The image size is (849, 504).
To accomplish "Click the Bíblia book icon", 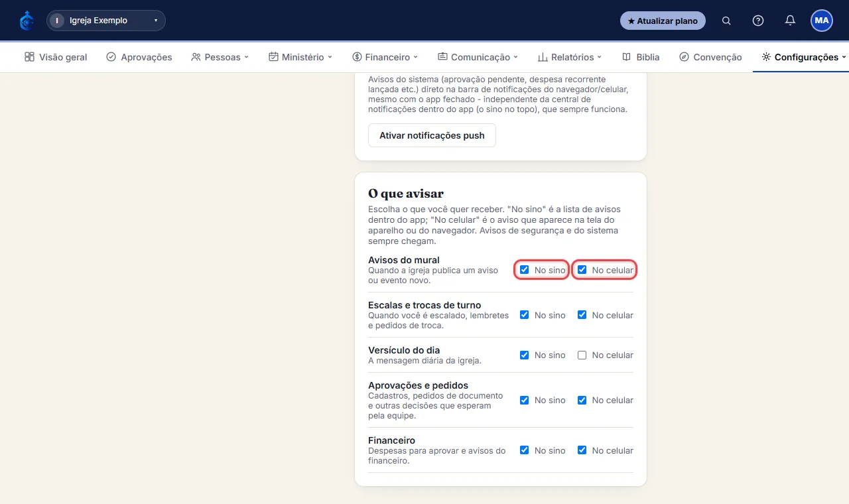I will pyautogui.click(x=627, y=57).
